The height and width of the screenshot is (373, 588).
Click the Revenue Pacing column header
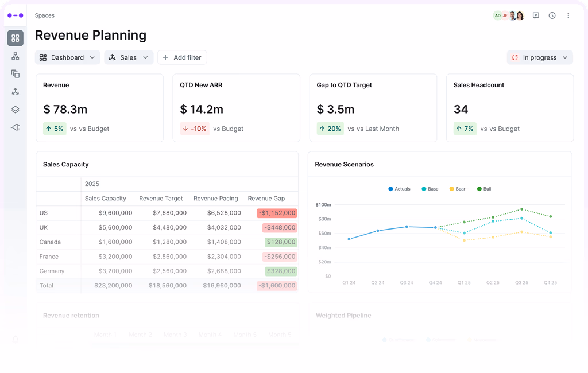point(216,199)
